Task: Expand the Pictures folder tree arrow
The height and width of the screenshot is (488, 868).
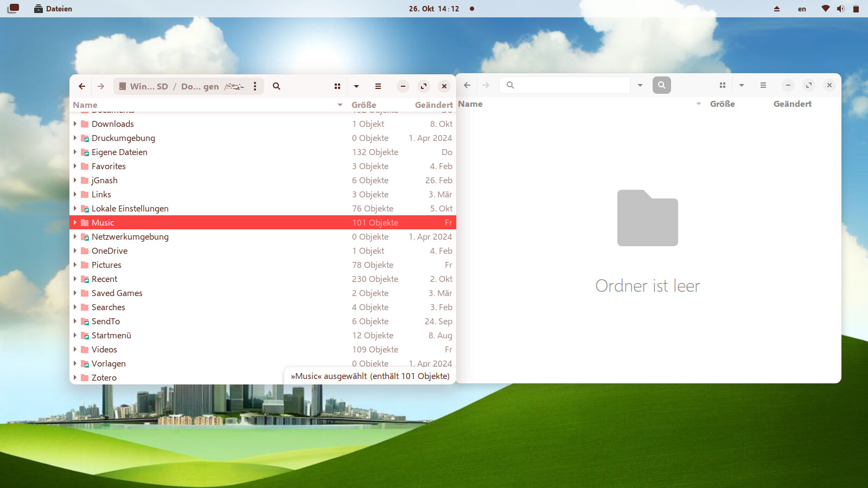Action: (75, 265)
